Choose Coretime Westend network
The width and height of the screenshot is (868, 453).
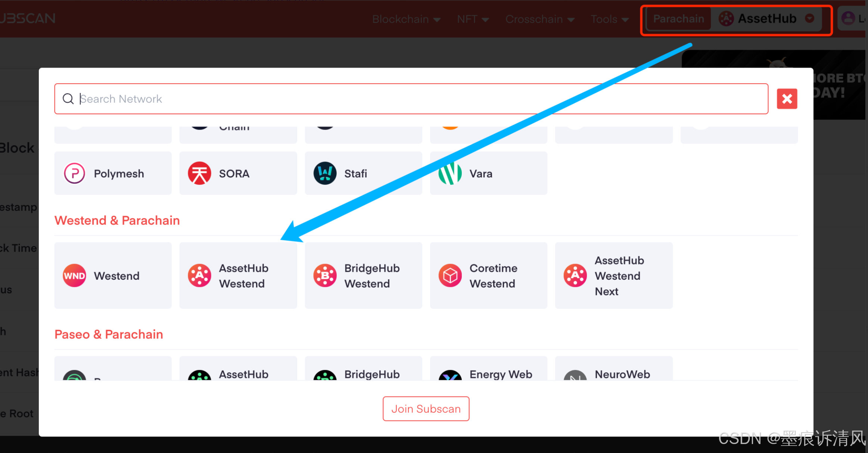(488, 275)
